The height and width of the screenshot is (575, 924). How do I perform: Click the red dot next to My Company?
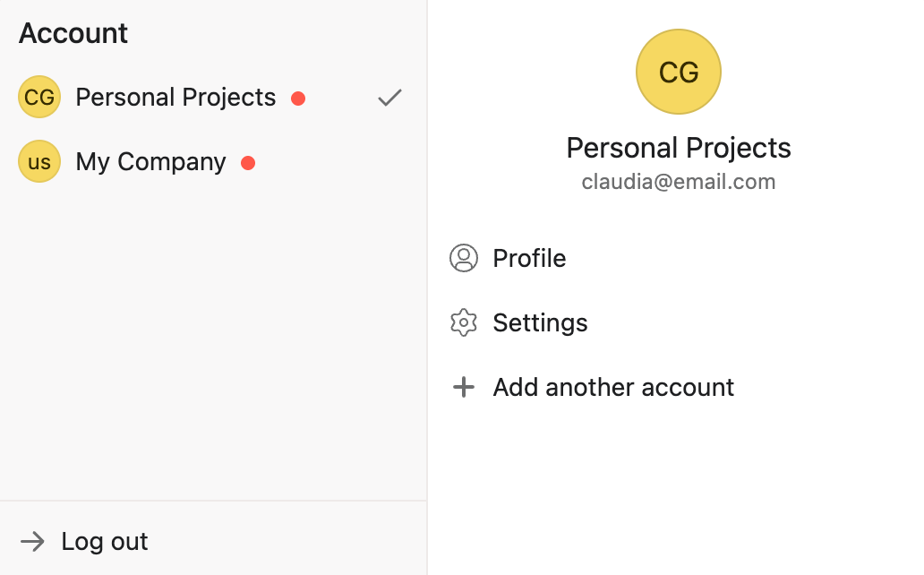click(248, 163)
